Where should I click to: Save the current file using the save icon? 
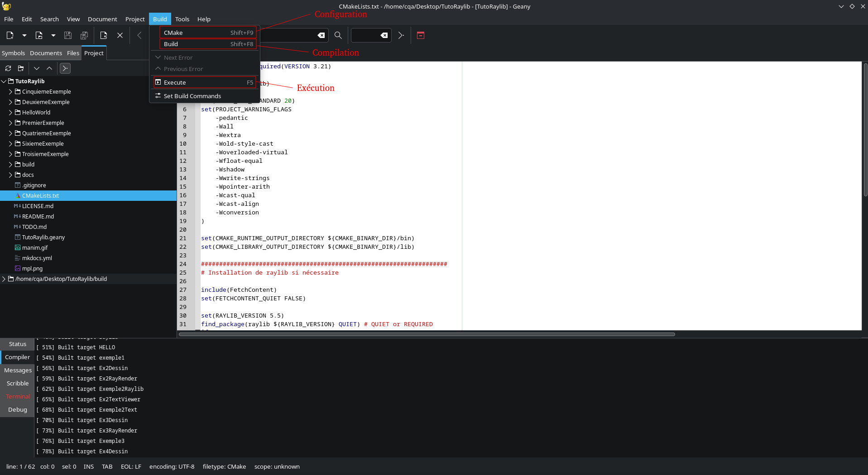tap(68, 35)
